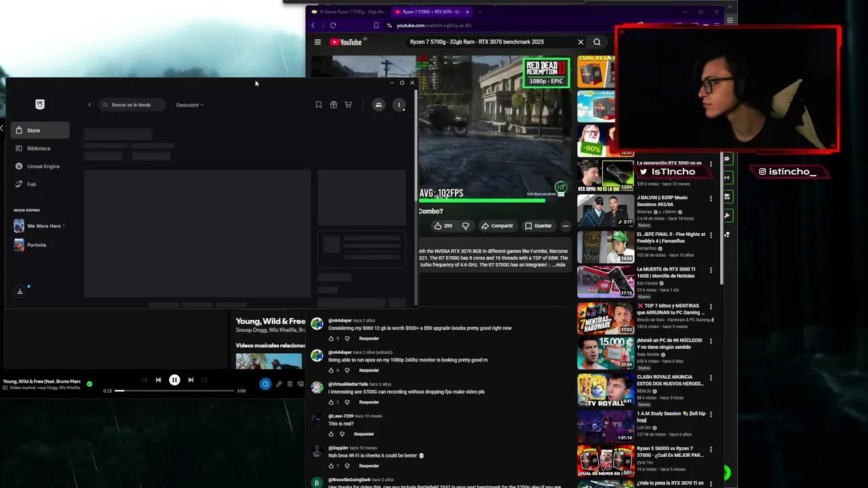Reload the browser page

333,25
